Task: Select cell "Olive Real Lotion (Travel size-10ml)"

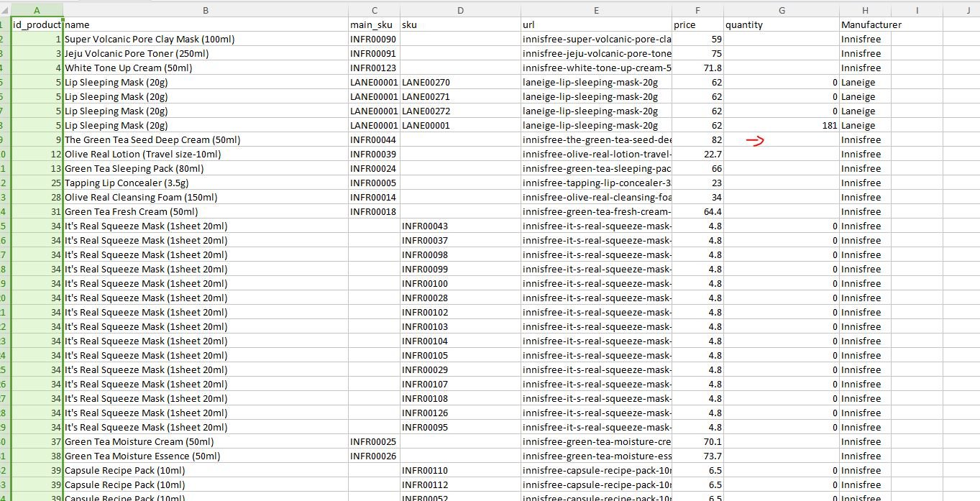Action: click(206, 154)
